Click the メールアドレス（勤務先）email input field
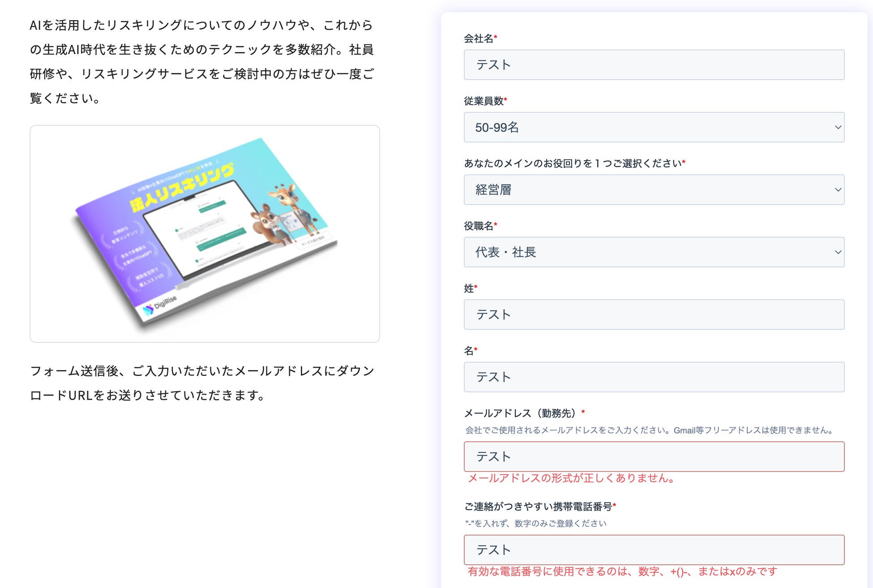Image resolution: width=873 pixels, height=588 pixels. coord(654,456)
